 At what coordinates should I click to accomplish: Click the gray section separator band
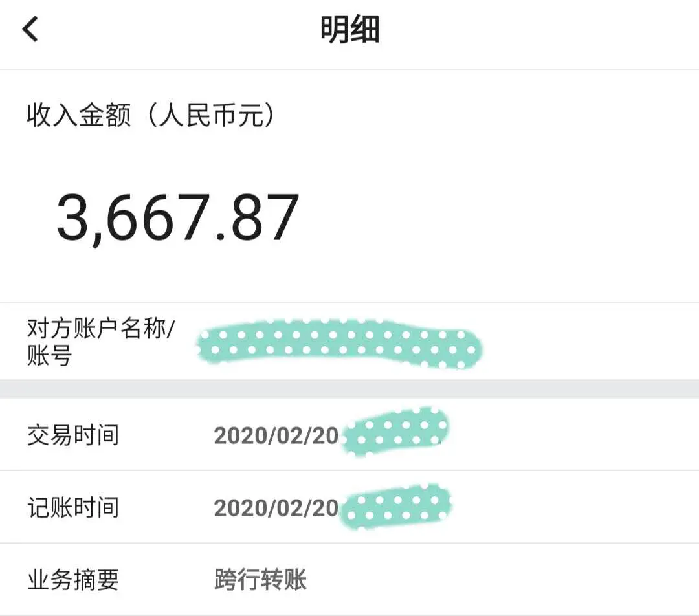(x=349, y=389)
